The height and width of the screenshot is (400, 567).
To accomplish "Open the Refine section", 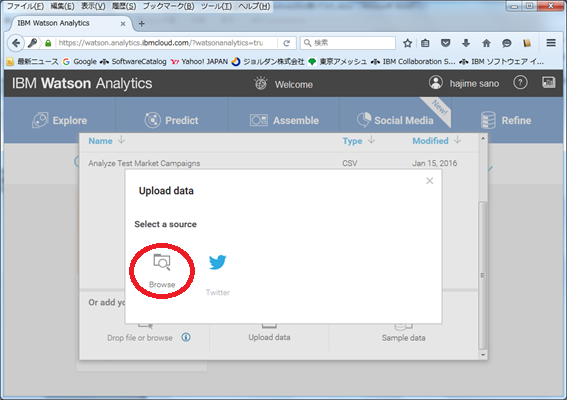I will (506, 120).
